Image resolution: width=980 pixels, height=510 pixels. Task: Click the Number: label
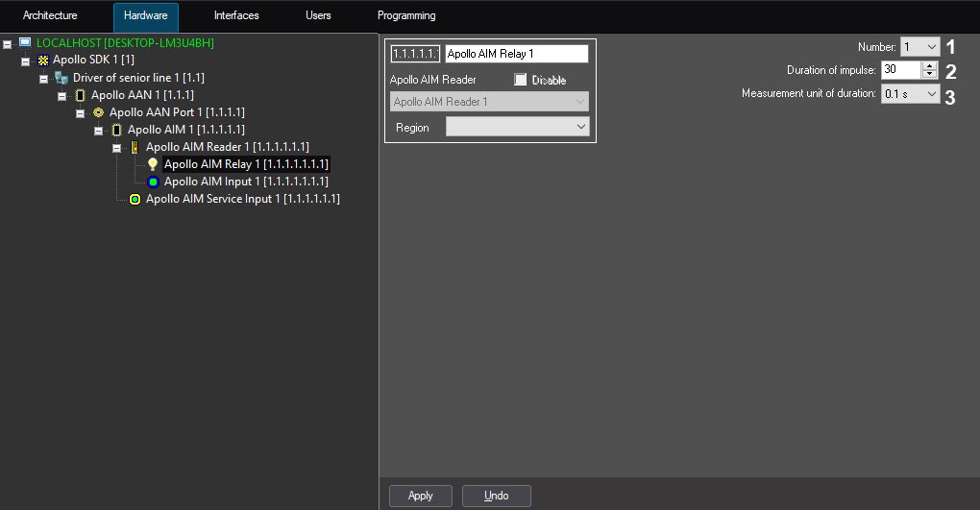click(877, 47)
